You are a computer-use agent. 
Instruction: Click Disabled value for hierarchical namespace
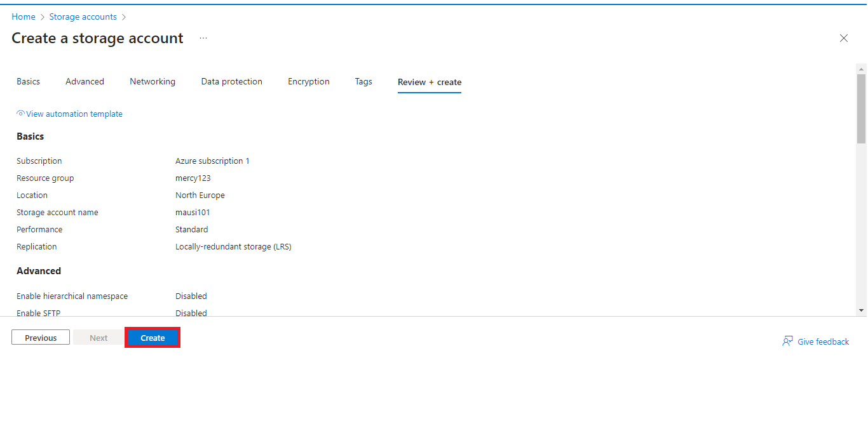(191, 296)
